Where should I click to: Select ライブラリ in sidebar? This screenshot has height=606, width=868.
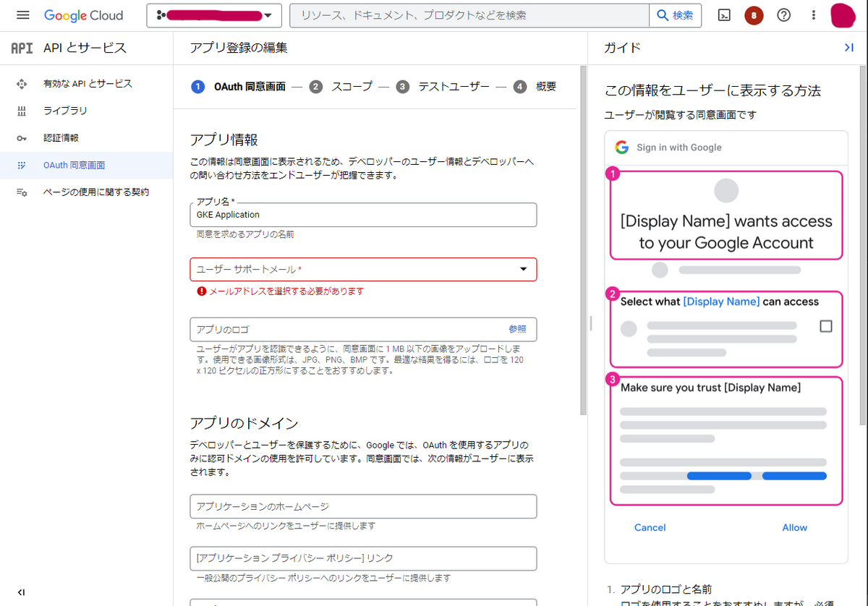click(x=87, y=111)
